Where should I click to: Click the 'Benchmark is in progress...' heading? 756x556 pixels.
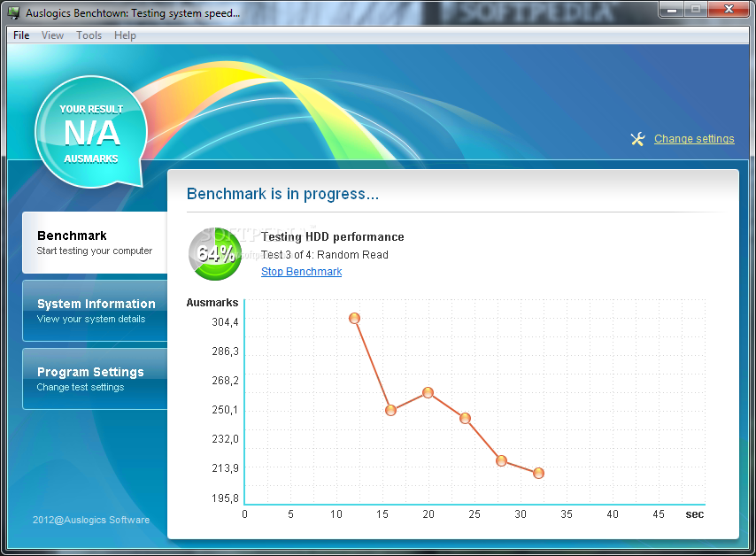click(x=283, y=194)
